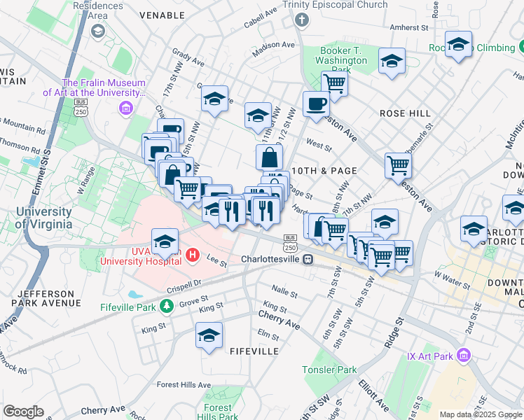524x420 pixels.
Task: Click the Lee St street label
Action: [217, 260]
